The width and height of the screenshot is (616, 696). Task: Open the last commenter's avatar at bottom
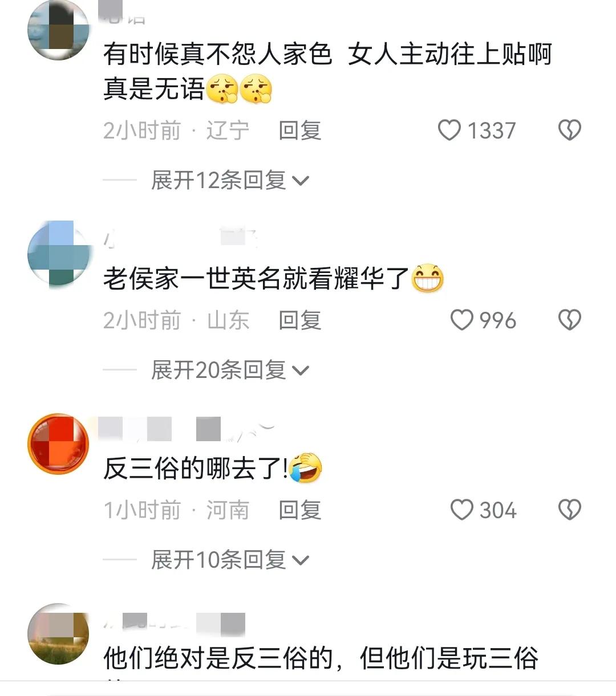pyautogui.click(x=58, y=634)
